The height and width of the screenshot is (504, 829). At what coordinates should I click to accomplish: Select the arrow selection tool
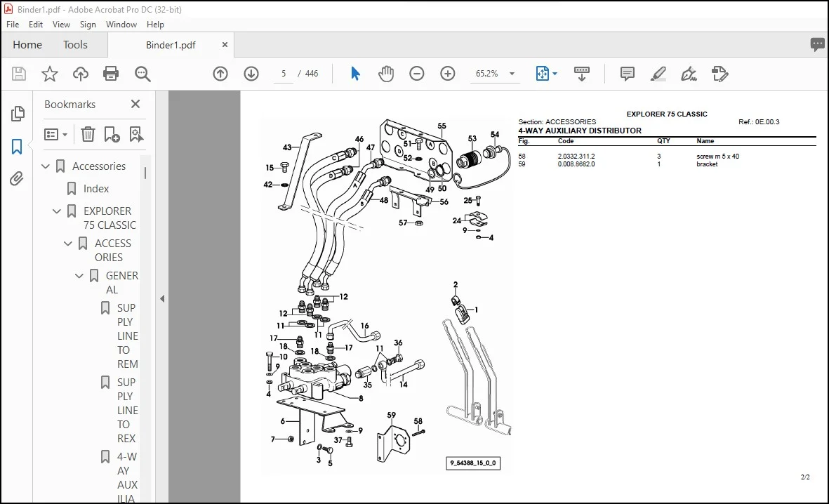point(355,74)
